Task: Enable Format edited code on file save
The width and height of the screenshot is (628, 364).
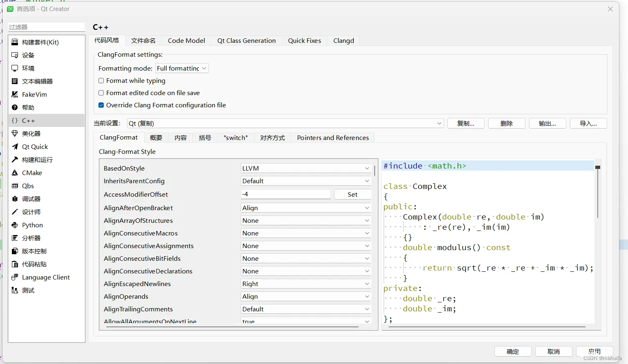Action: pos(101,93)
